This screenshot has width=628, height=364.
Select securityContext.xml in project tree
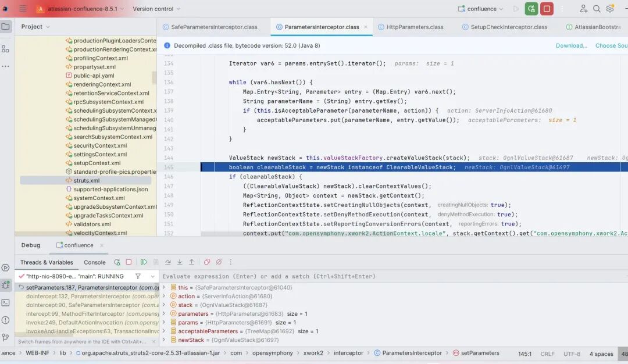[x=100, y=145]
